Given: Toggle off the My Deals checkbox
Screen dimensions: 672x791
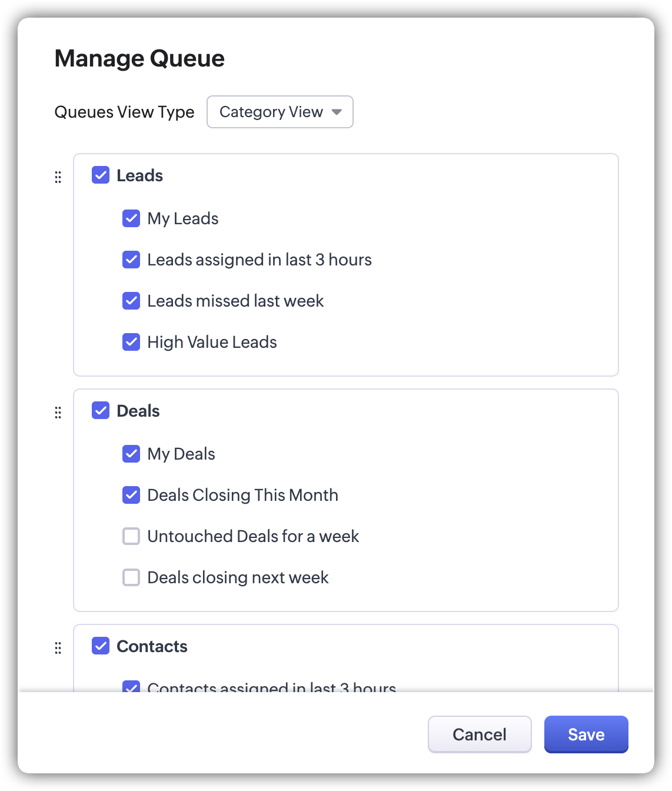Looking at the screenshot, I should (x=131, y=454).
